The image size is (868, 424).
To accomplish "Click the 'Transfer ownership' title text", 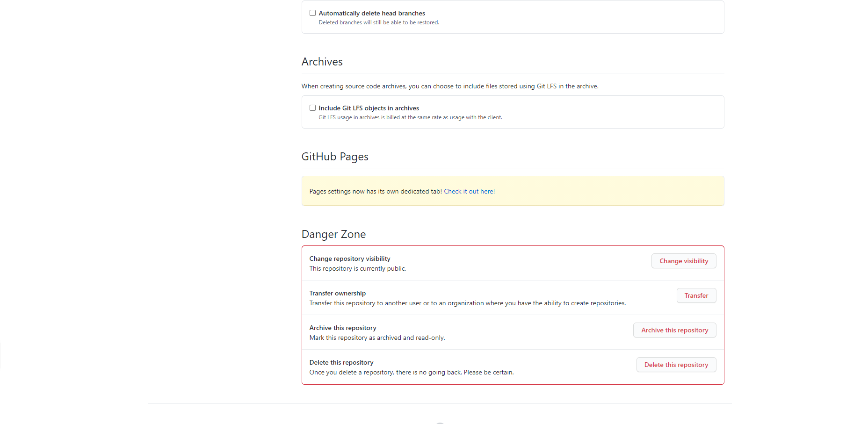I will [x=338, y=293].
